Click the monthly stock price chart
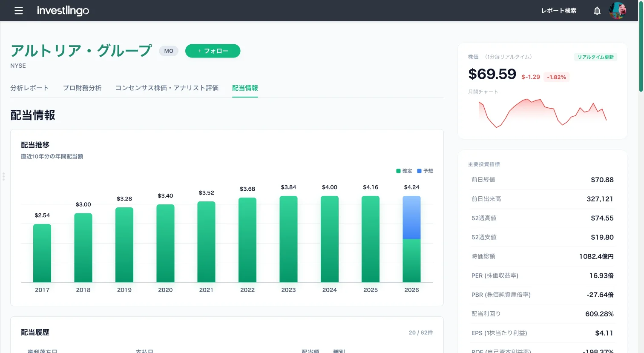Image resolution: width=644 pixels, height=353 pixels. (x=542, y=113)
